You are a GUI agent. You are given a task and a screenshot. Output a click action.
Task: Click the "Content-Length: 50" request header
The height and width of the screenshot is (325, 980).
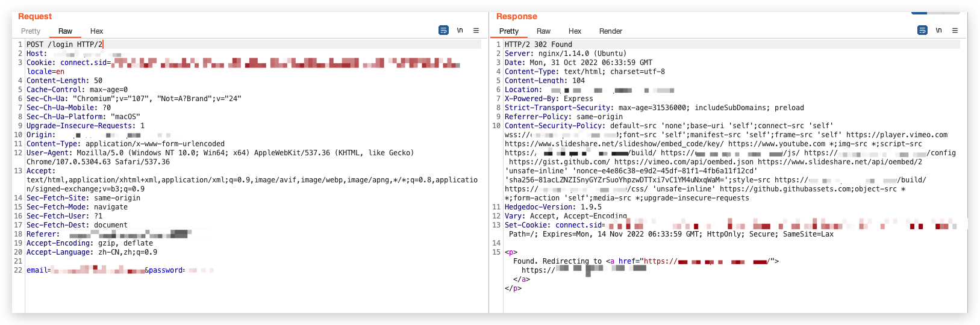[64, 81]
